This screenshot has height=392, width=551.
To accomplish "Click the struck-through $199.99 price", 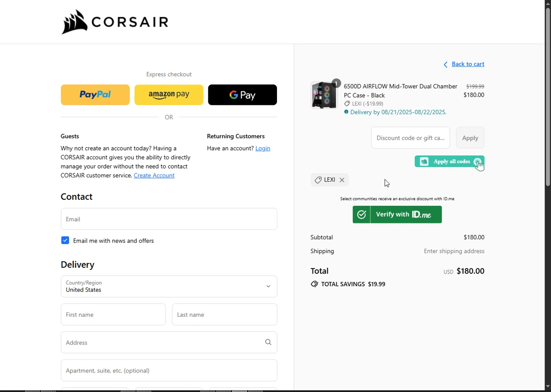I will tap(475, 86).
